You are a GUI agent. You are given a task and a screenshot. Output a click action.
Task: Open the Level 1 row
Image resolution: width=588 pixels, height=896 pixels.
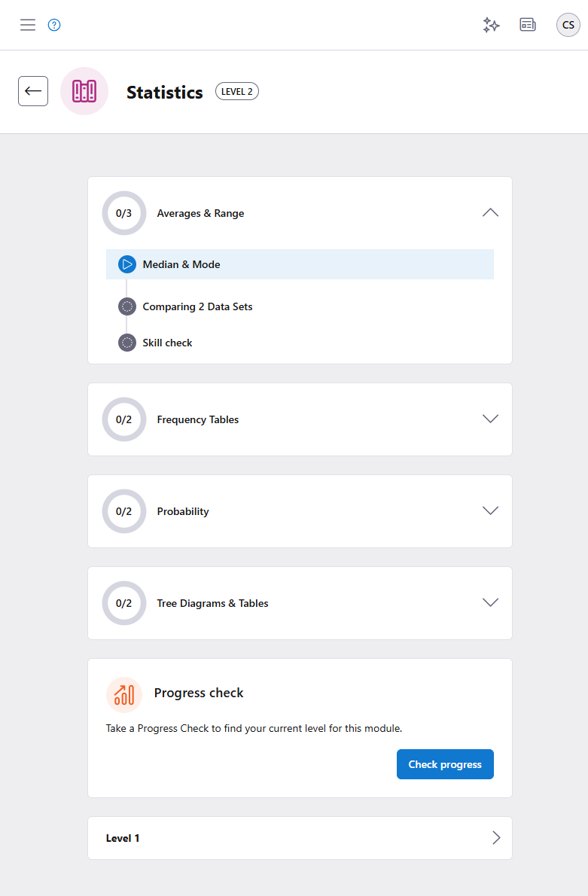[x=300, y=838]
